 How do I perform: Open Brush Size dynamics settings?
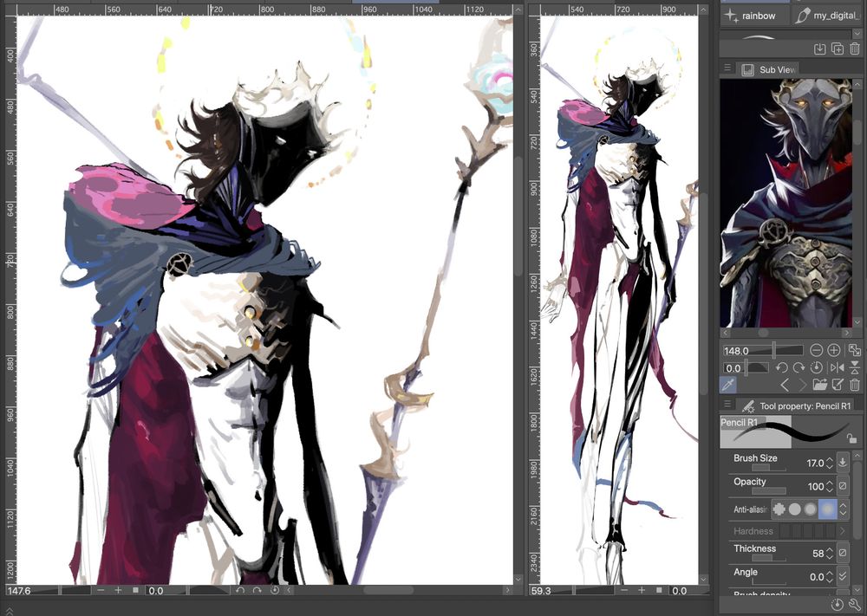tap(842, 462)
